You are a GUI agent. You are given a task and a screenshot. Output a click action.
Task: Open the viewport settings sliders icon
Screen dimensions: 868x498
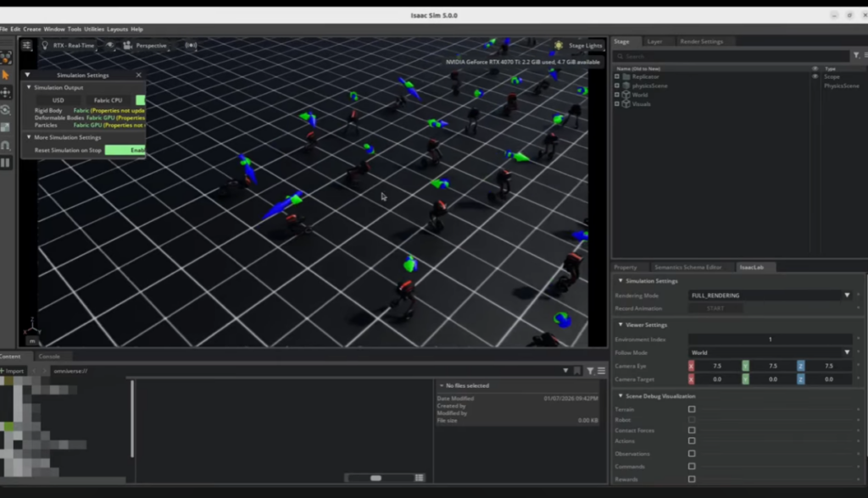point(27,46)
